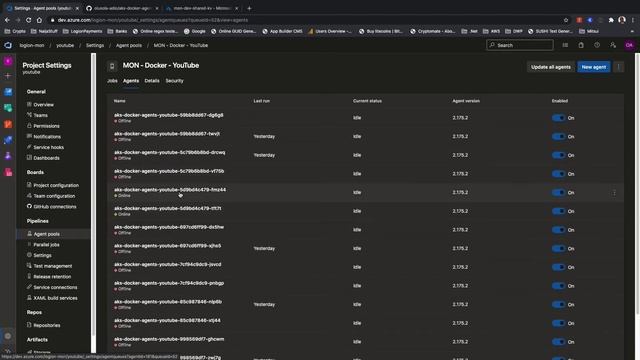Turn off agent ending vf75b
The height and width of the screenshot is (360, 640).
(558, 174)
